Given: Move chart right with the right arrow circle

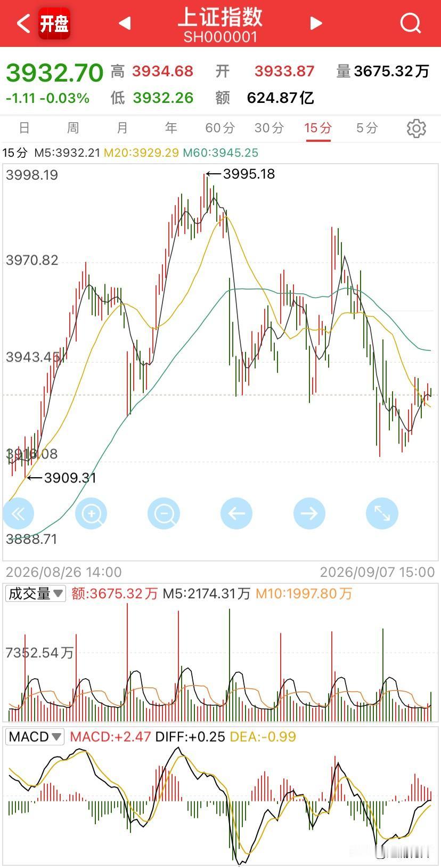Looking at the screenshot, I should [x=309, y=513].
